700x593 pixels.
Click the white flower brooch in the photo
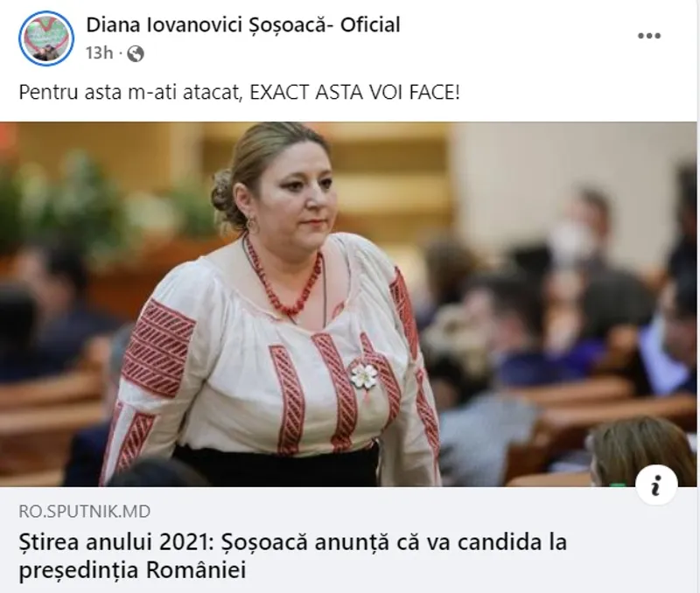[363, 376]
